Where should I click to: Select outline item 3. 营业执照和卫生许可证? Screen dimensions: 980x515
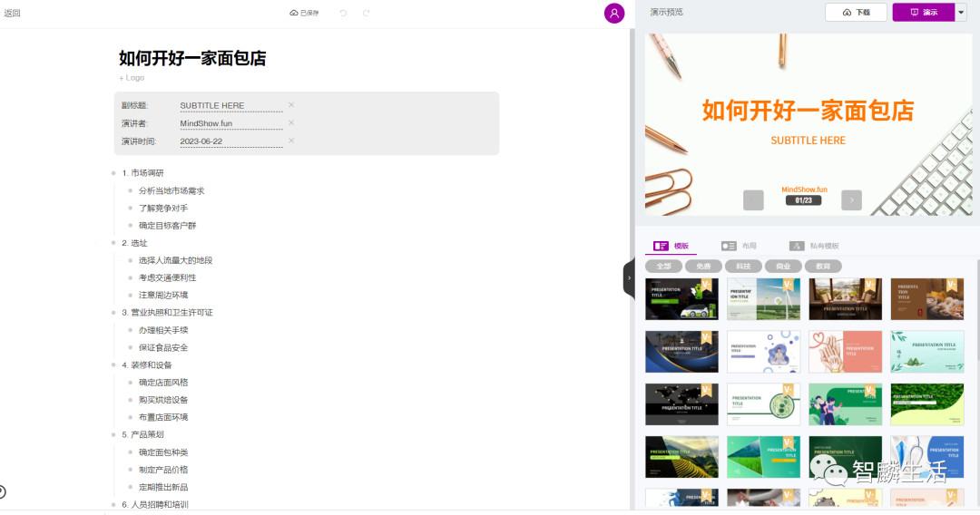[x=168, y=312]
